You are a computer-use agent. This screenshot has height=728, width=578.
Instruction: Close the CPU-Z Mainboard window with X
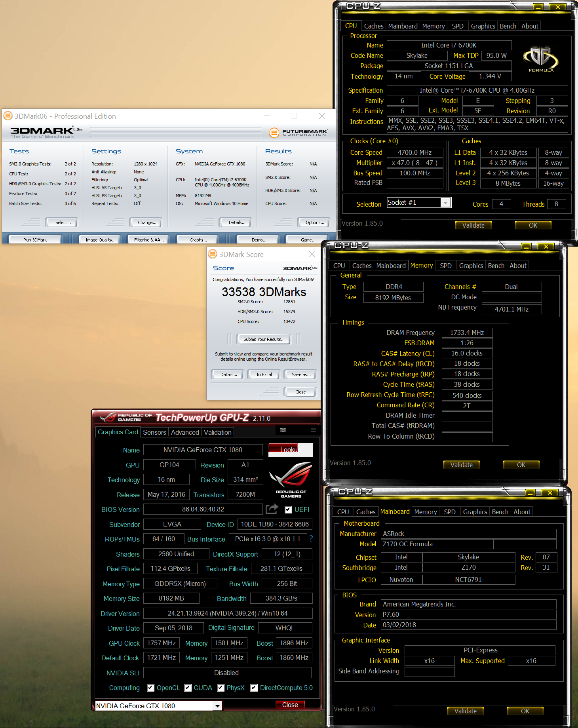coord(550,492)
